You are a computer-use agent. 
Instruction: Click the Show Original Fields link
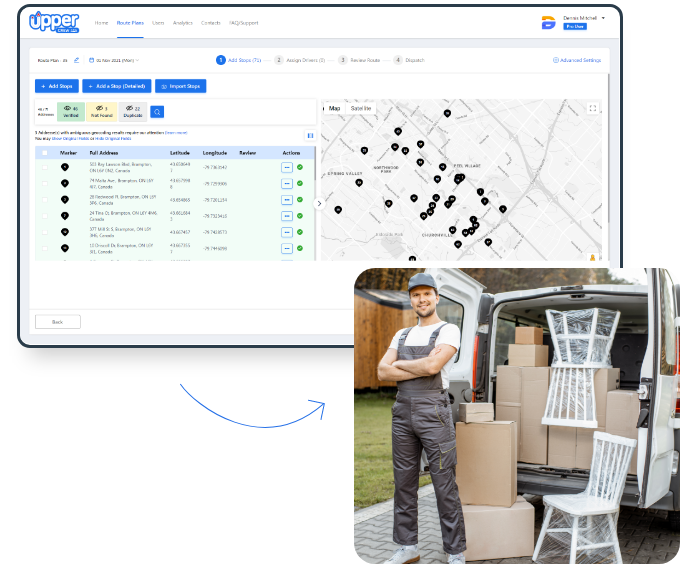(x=70, y=139)
